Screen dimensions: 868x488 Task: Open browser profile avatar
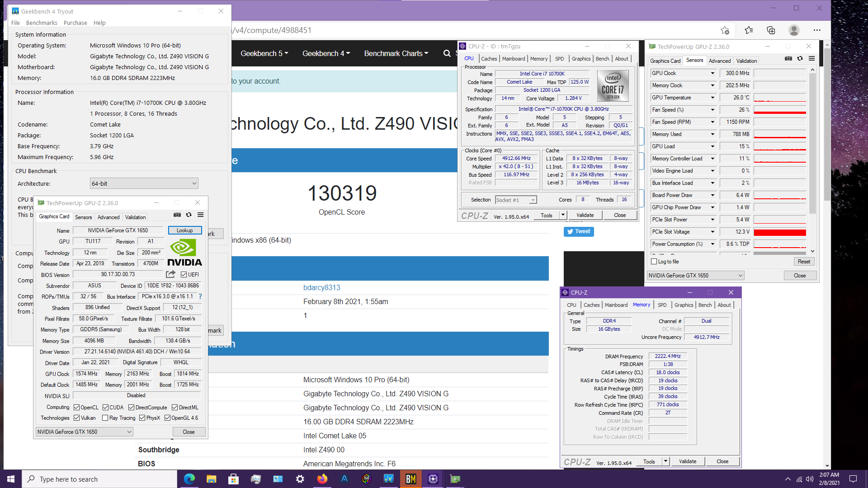pos(794,30)
